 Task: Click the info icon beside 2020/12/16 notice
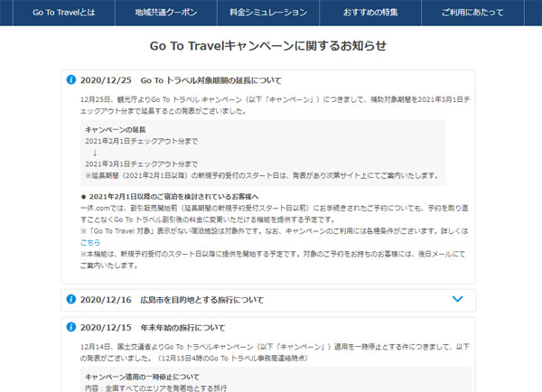[70, 299]
